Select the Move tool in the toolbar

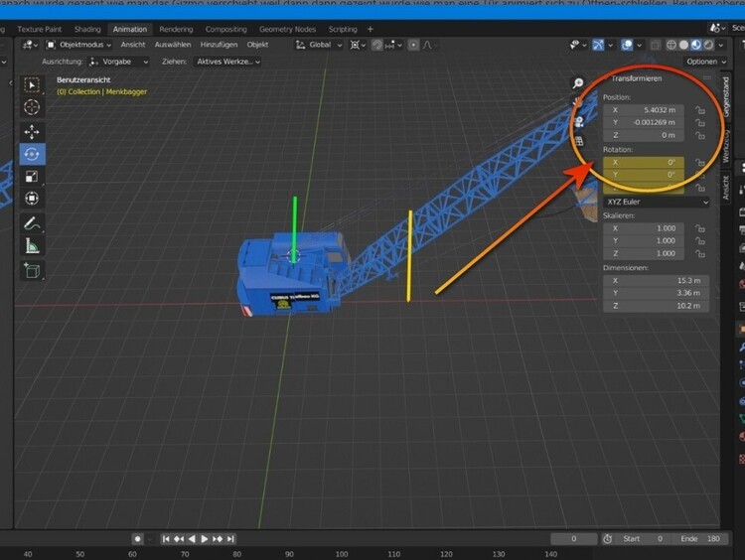coord(32,131)
